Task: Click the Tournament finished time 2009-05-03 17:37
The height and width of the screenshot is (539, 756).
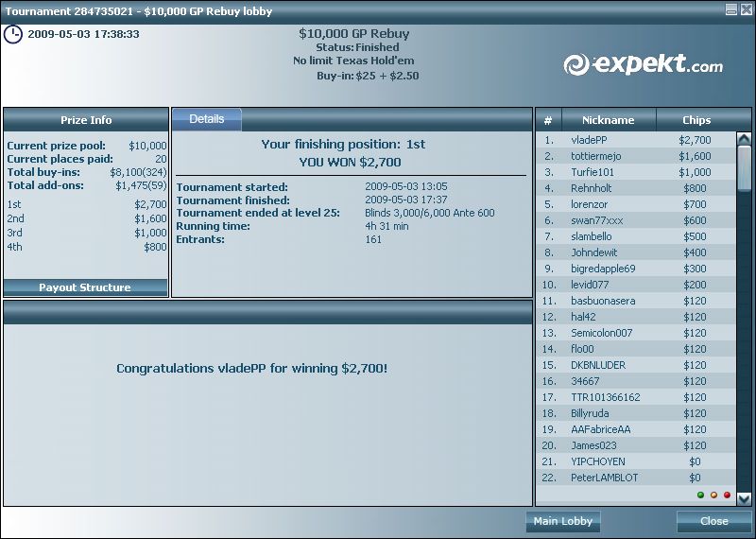Action: click(x=406, y=200)
